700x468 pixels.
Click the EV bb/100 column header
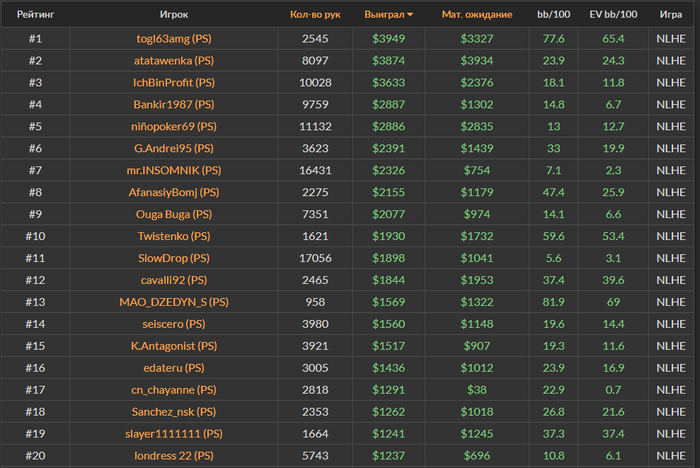point(613,15)
